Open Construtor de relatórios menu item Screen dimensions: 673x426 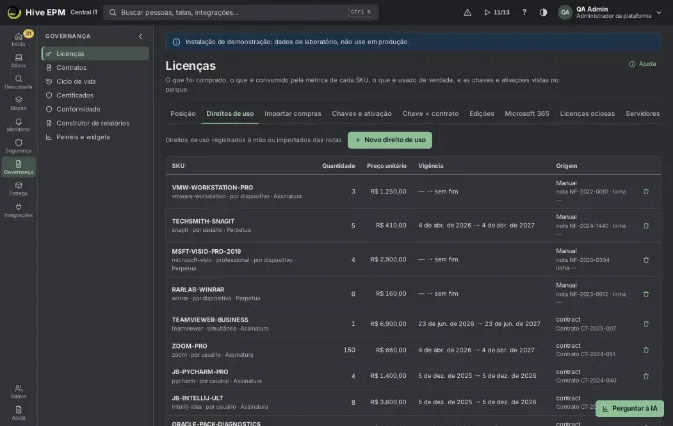pos(95,123)
